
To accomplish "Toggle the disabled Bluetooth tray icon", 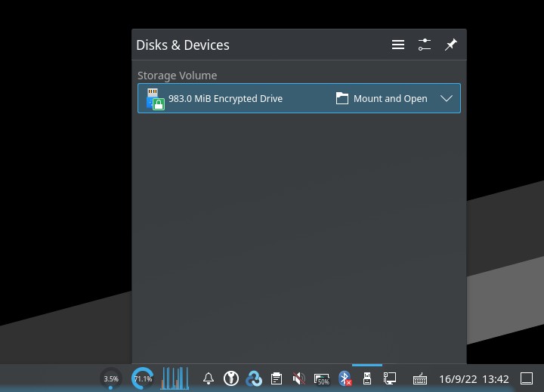I will click(345, 378).
